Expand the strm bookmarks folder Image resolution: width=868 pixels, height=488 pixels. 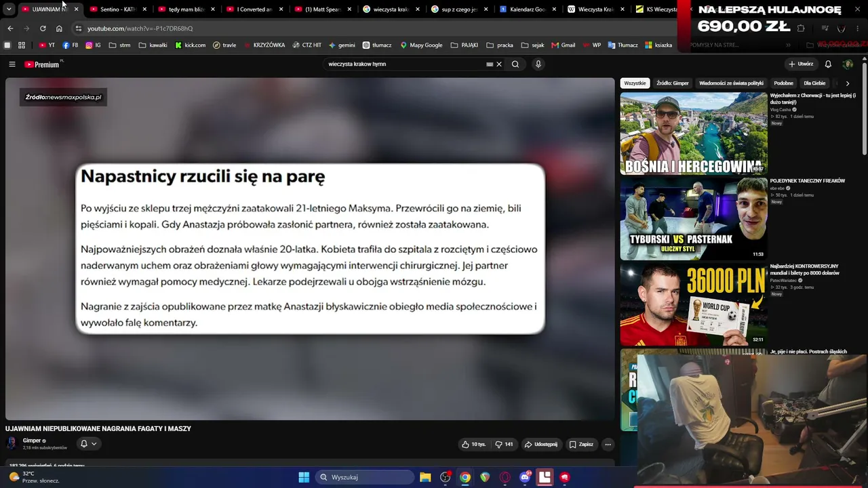click(120, 45)
